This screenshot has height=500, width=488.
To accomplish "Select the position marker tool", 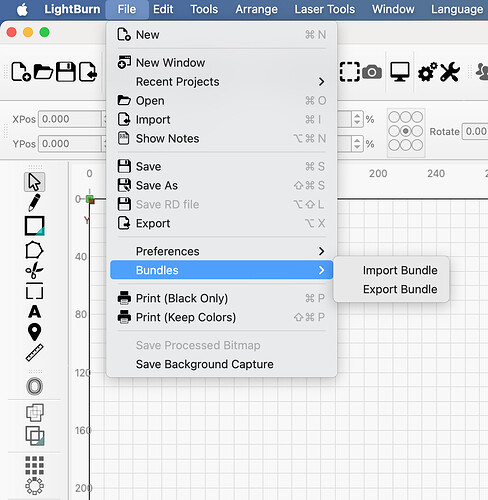I will pos(34,332).
